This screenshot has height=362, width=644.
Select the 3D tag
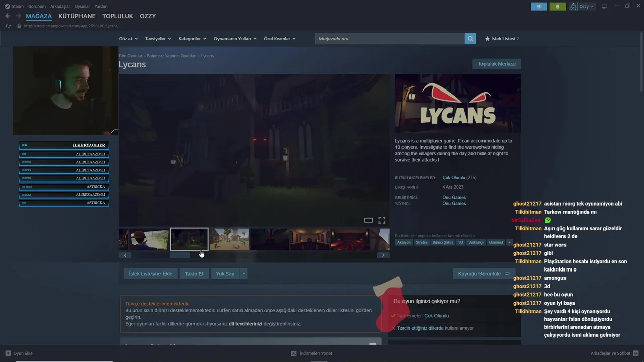click(461, 242)
